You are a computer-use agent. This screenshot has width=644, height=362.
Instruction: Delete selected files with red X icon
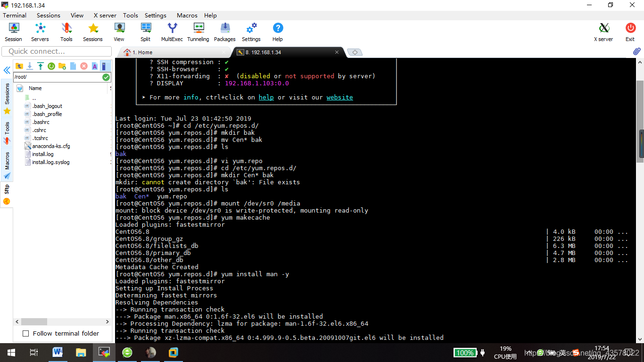pyautogui.click(x=84, y=66)
